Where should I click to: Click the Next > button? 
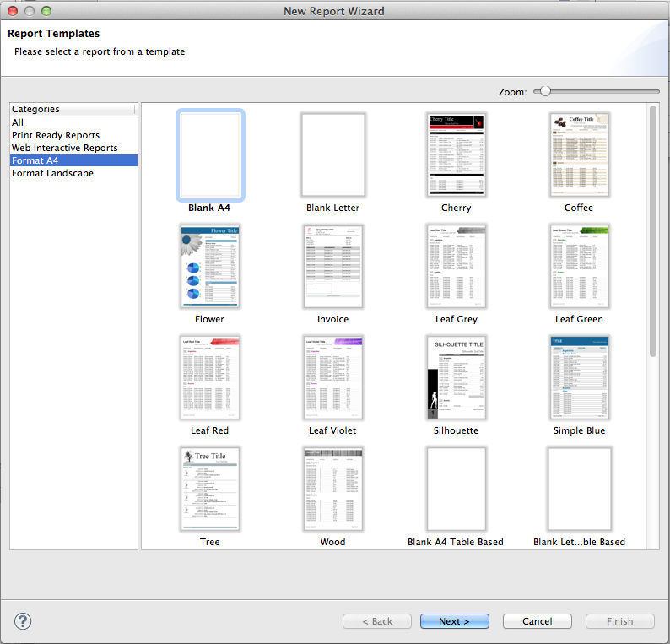click(454, 621)
